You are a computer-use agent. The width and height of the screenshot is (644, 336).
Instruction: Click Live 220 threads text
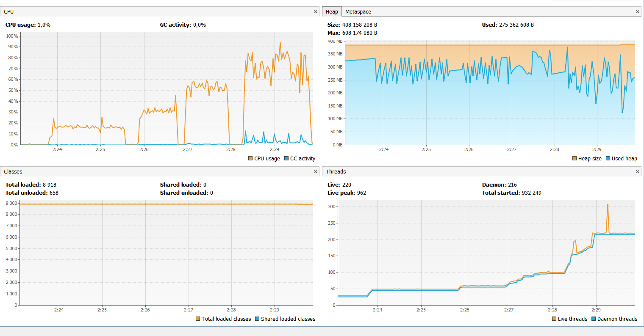click(339, 185)
